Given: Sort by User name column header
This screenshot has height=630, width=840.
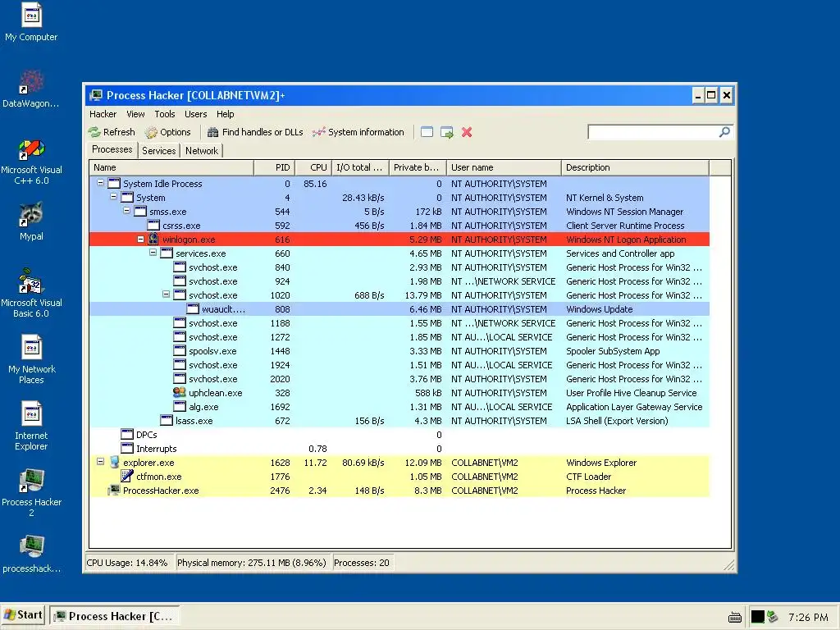Looking at the screenshot, I should point(504,167).
